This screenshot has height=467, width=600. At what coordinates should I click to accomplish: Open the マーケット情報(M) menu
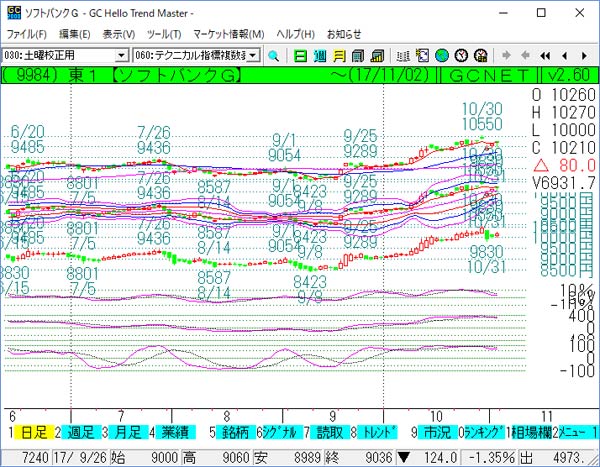coord(228,34)
